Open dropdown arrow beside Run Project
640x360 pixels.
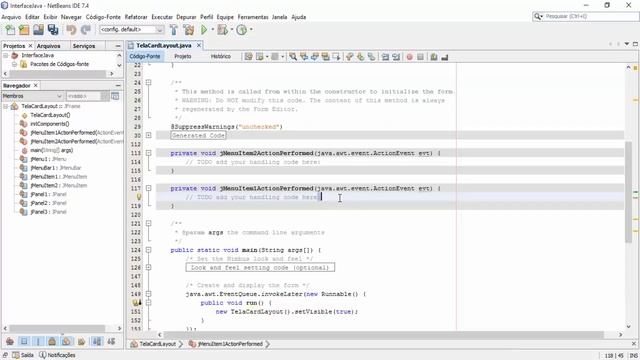[212, 29]
